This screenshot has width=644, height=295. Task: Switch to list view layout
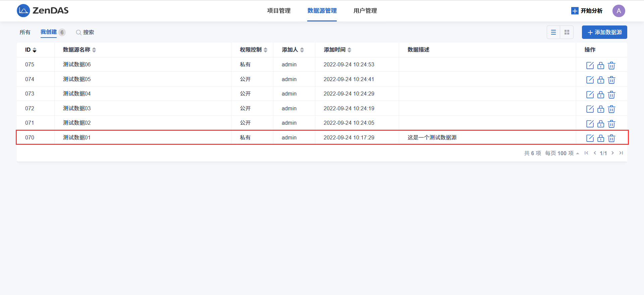[553, 32]
